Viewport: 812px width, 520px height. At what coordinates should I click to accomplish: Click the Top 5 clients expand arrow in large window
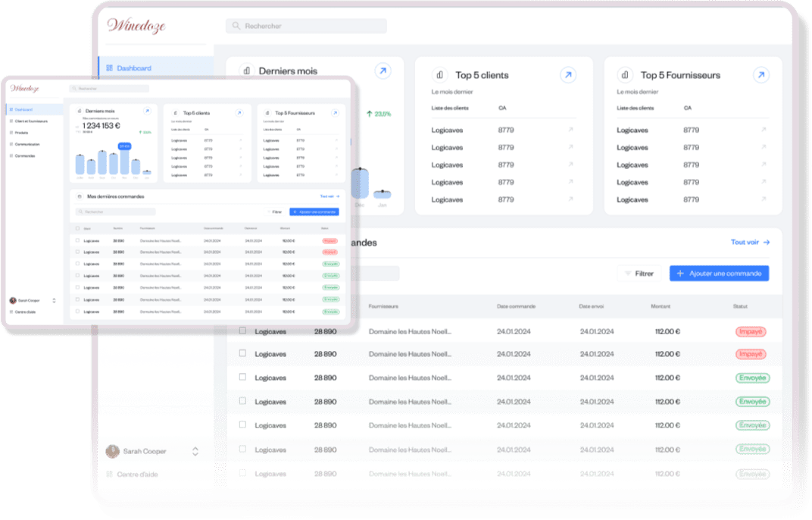567,75
